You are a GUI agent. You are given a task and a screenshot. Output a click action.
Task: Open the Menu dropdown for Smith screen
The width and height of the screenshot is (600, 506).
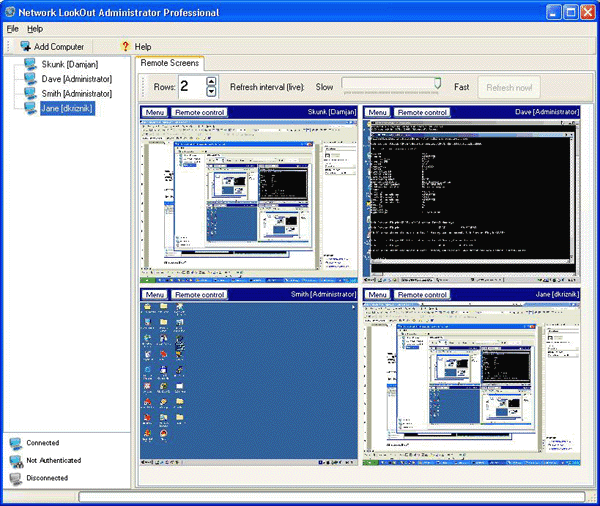point(154,295)
